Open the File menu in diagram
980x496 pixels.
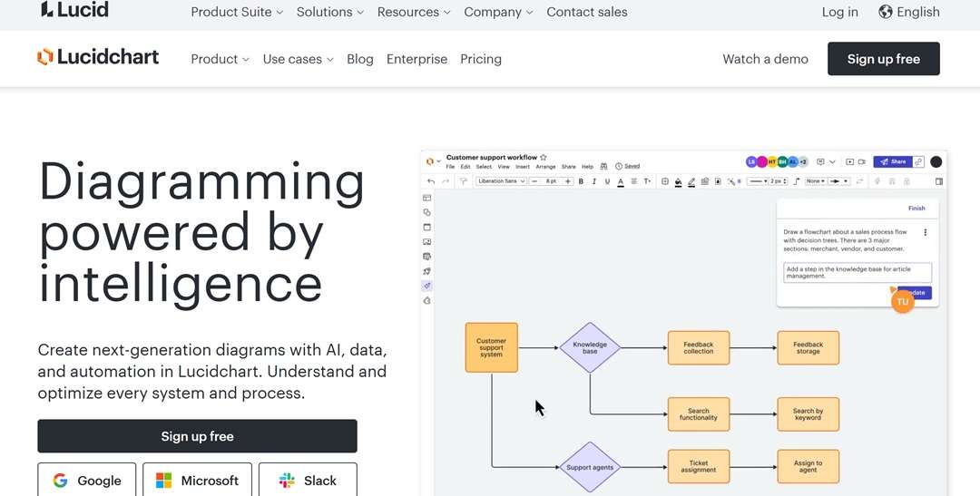(450, 167)
